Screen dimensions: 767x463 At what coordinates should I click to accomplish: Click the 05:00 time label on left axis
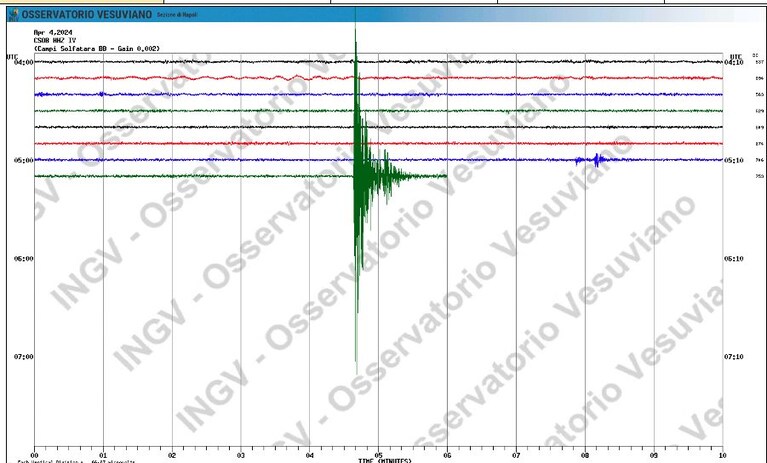click(x=23, y=160)
